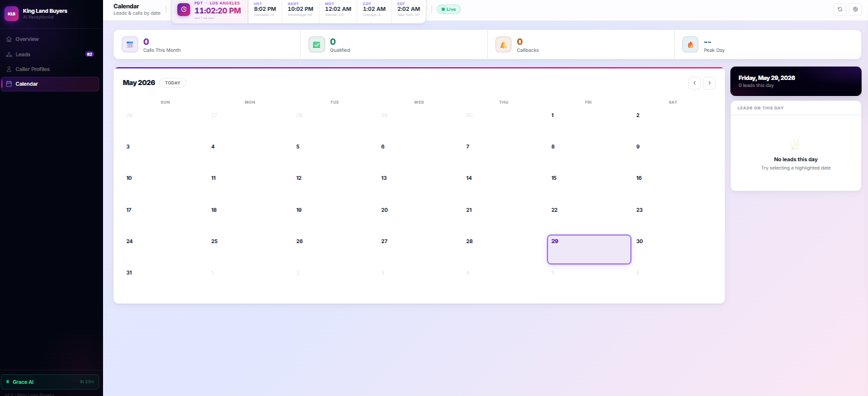The height and width of the screenshot is (396, 868).
Task: Select May 8 on the calendar
Action: coord(589,154)
